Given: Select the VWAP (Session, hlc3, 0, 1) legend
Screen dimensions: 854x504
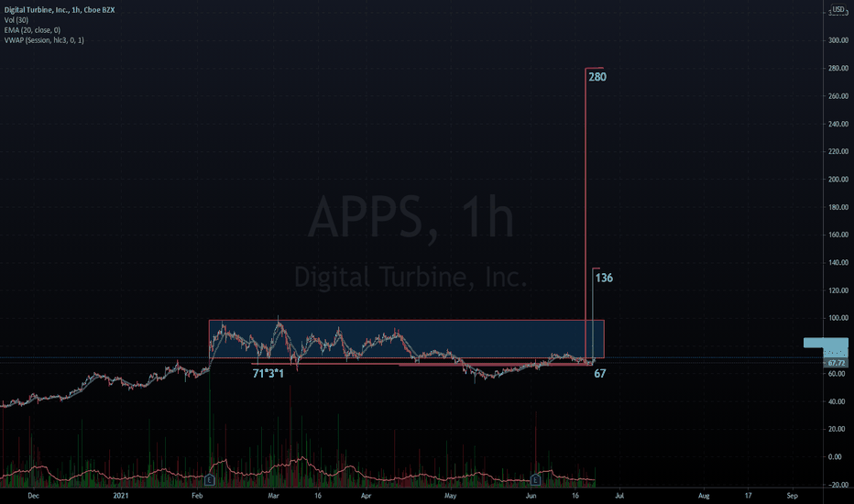Looking at the screenshot, I should click(x=44, y=40).
